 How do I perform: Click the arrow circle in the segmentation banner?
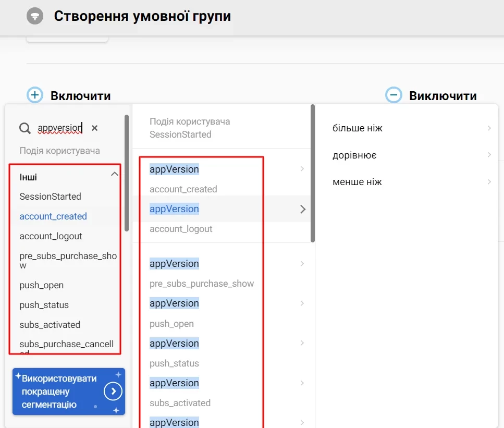(x=113, y=392)
